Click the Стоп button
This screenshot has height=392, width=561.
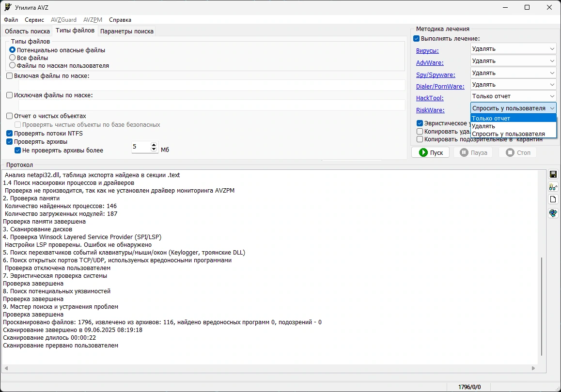coord(518,152)
